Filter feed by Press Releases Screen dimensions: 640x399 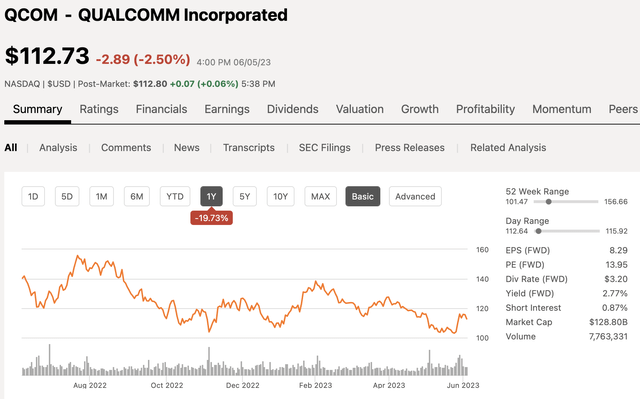click(x=410, y=147)
